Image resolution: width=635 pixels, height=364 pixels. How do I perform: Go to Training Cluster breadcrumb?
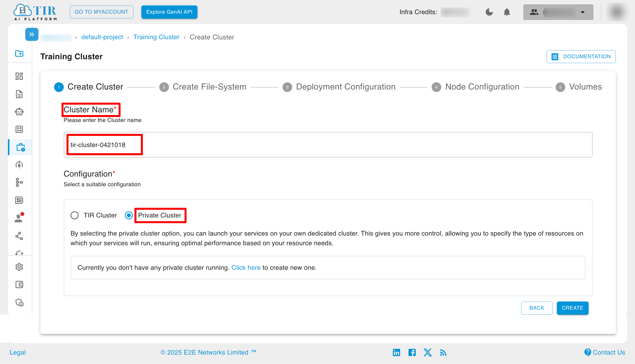[x=156, y=37]
